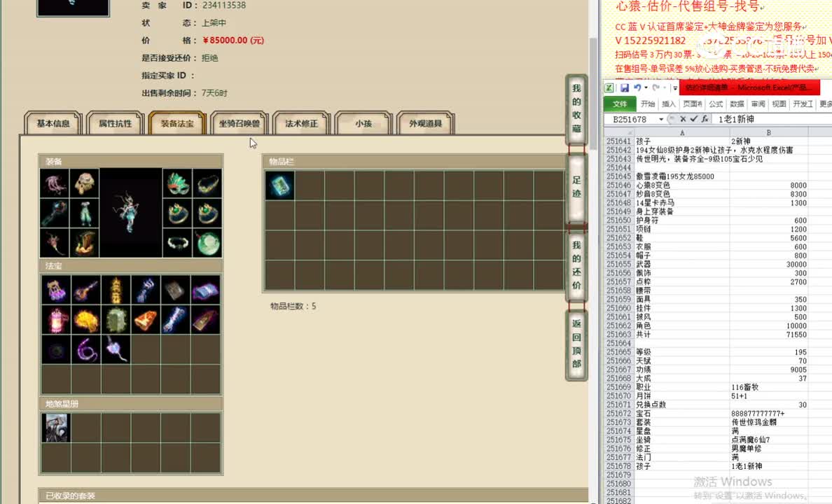Select the green stone seal treasure
Viewport: 832px width, 504px height.
click(x=116, y=319)
